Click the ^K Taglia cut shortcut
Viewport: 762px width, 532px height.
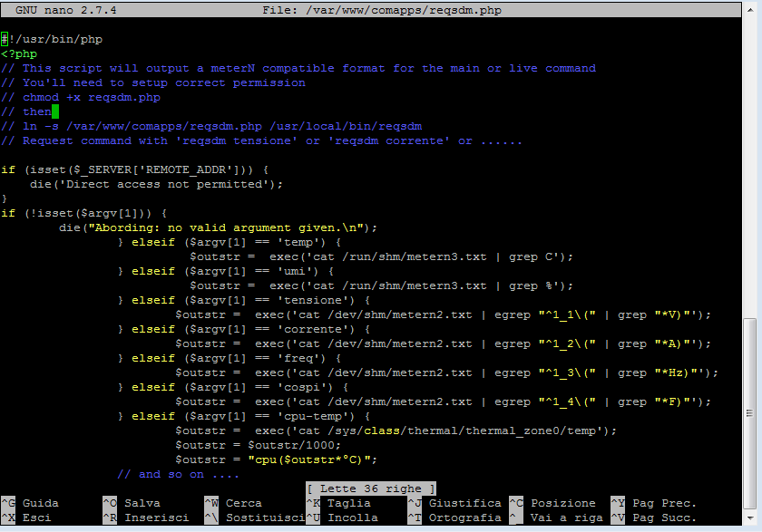(x=338, y=503)
